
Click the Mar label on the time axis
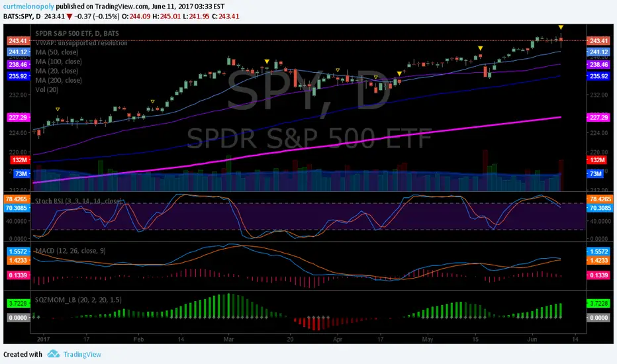coord(228,340)
